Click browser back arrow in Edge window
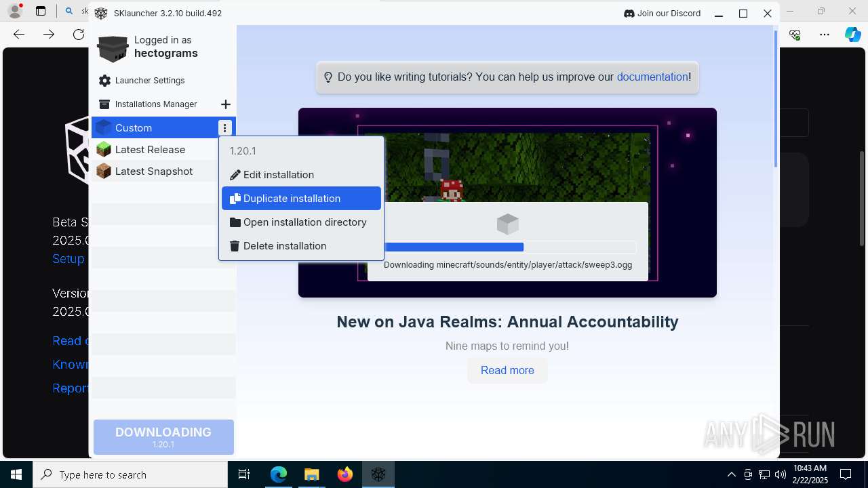Screen dimensions: 868x488 [x=19, y=35]
